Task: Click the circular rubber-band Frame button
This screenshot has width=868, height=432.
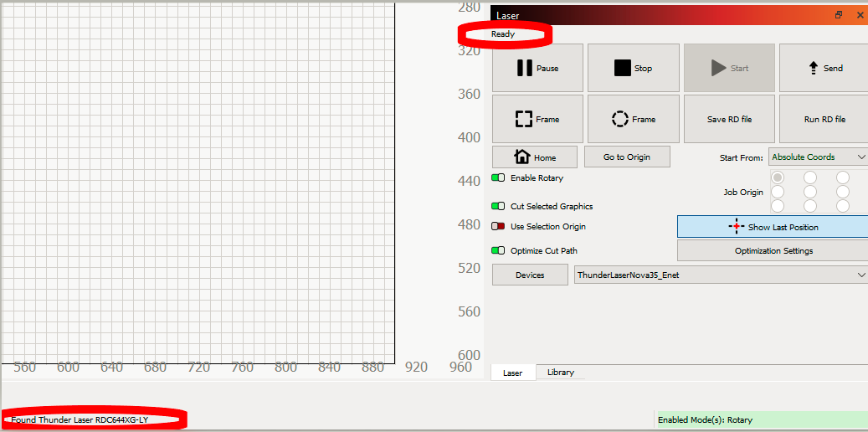Action: (632, 119)
